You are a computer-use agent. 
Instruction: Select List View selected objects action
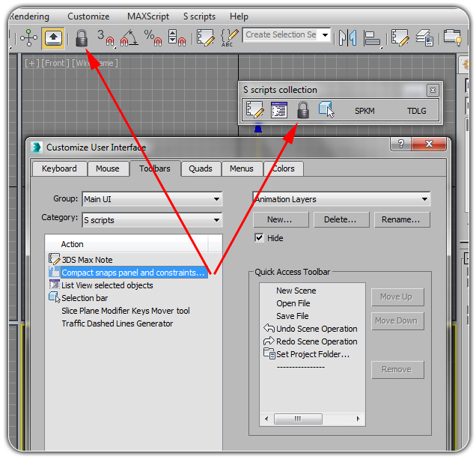(107, 285)
